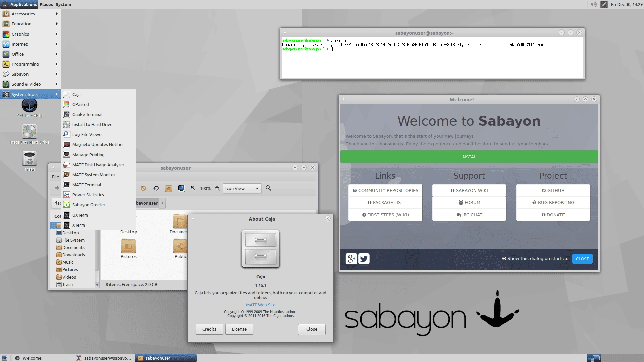Zoom out in the Caja file manager

pos(193,188)
